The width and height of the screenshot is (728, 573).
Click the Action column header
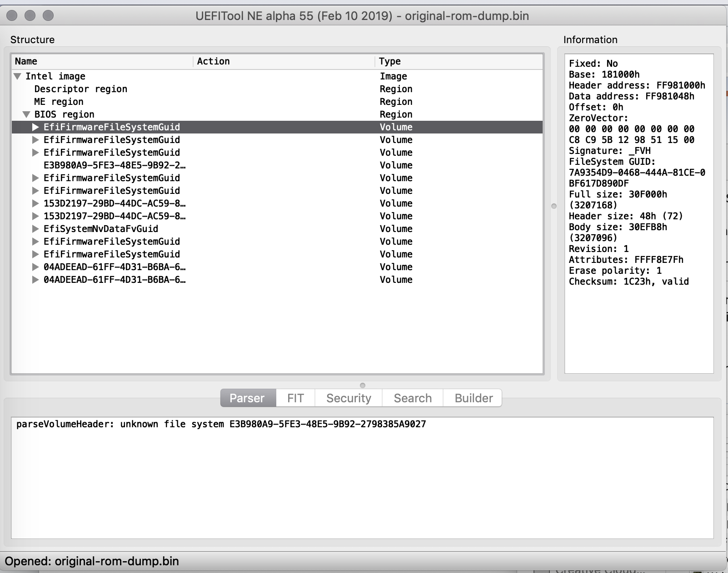pyautogui.click(x=284, y=61)
